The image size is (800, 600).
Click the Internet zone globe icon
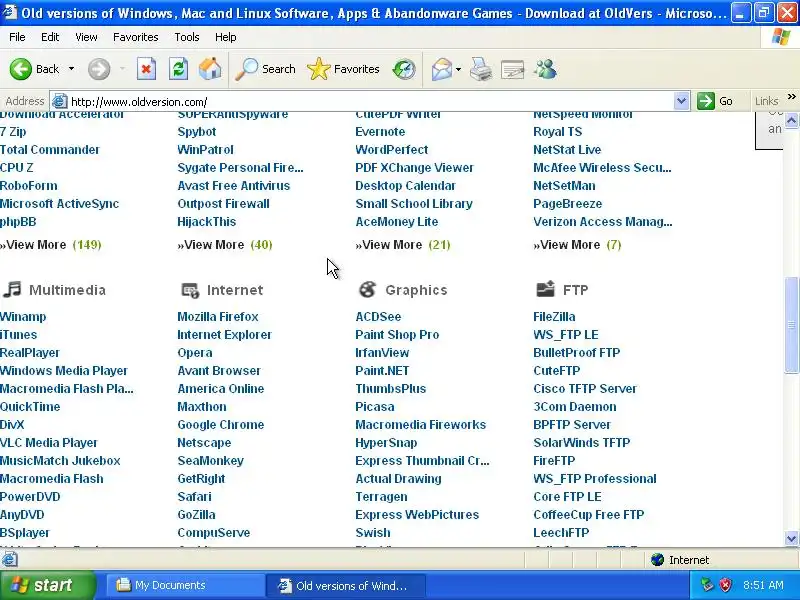click(658, 560)
